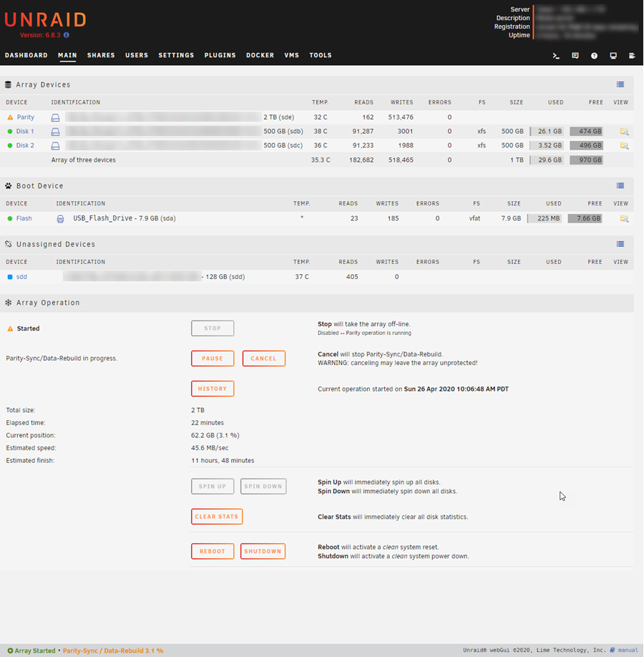Browse Disk 1 contents via folder icon
The image size is (644, 657).
(624, 132)
